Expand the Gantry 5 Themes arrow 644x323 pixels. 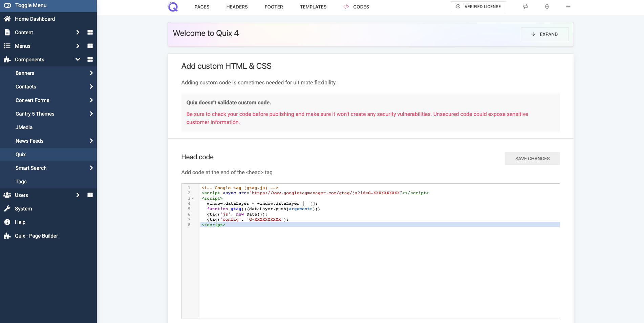click(91, 114)
